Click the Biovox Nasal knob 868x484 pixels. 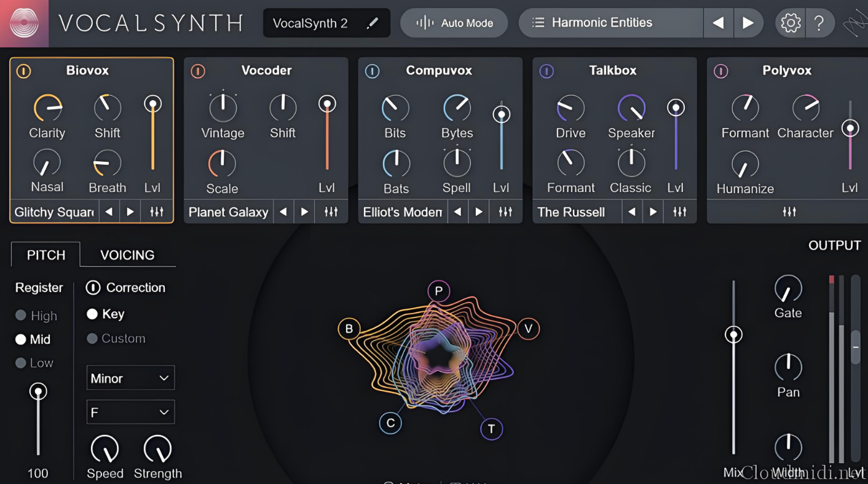pyautogui.click(x=46, y=163)
